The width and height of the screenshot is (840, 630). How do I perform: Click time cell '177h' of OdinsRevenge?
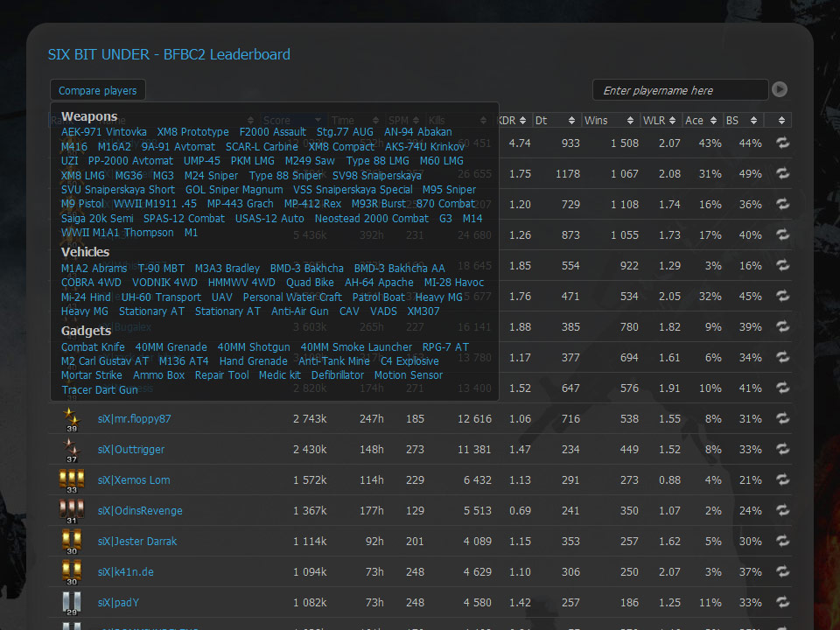tap(371, 510)
